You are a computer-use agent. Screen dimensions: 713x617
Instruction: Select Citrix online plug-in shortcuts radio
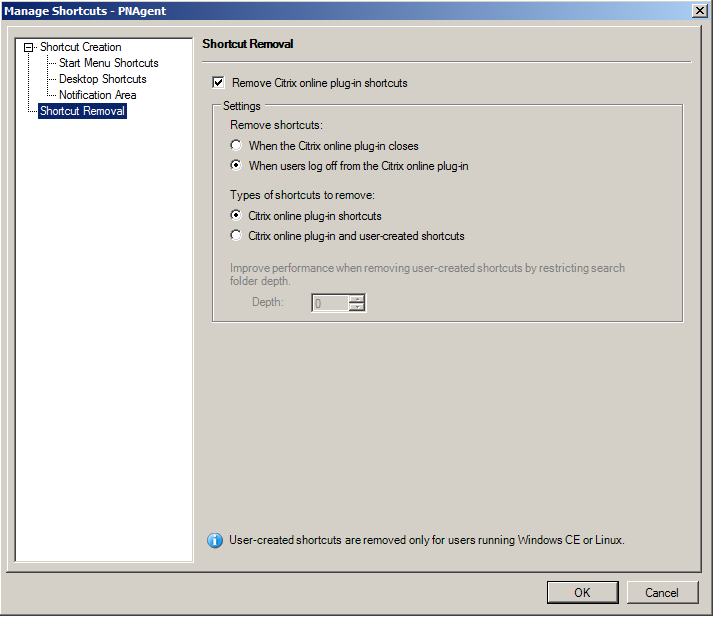click(x=236, y=215)
